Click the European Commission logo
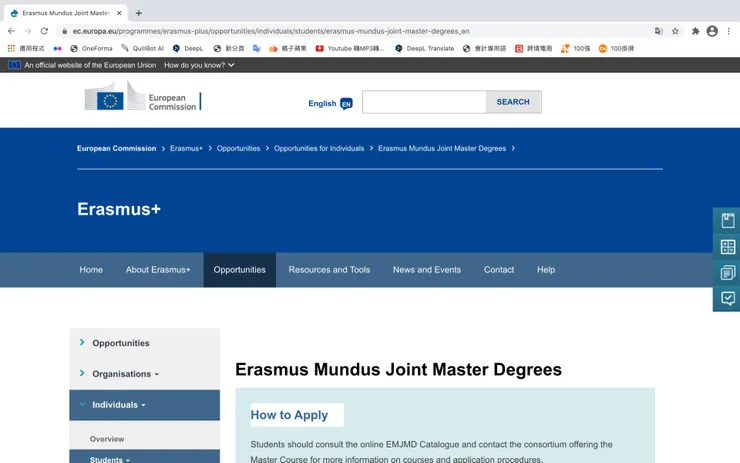This screenshot has width=740, height=463. tap(143, 96)
